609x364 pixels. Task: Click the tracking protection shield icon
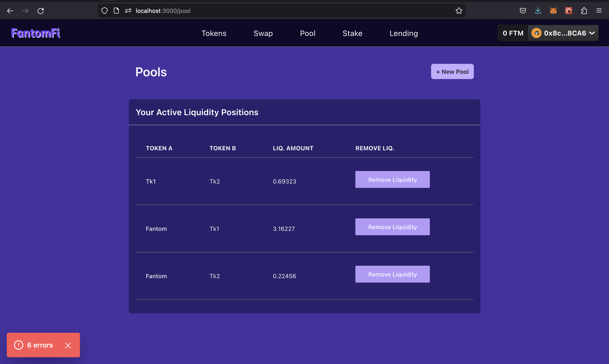104,11
